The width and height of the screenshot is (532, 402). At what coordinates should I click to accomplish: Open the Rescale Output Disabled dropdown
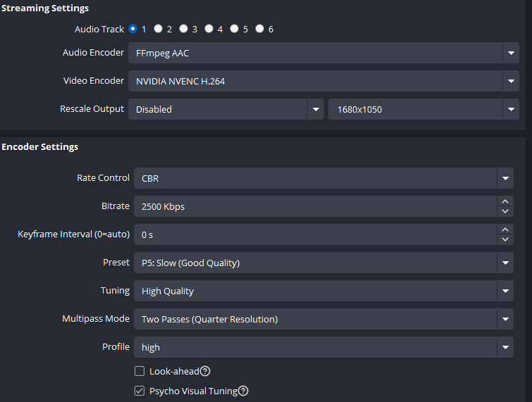pyautogui.click(x=316, y=109)
